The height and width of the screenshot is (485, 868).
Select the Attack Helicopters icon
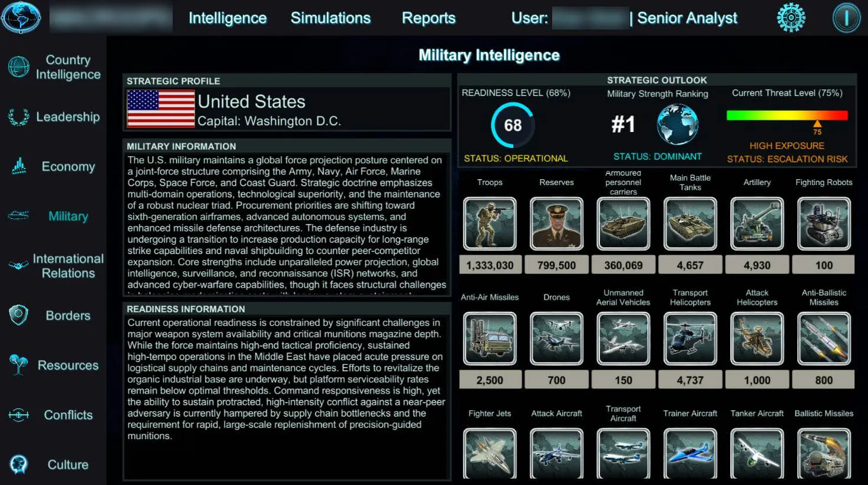point(757,339)
